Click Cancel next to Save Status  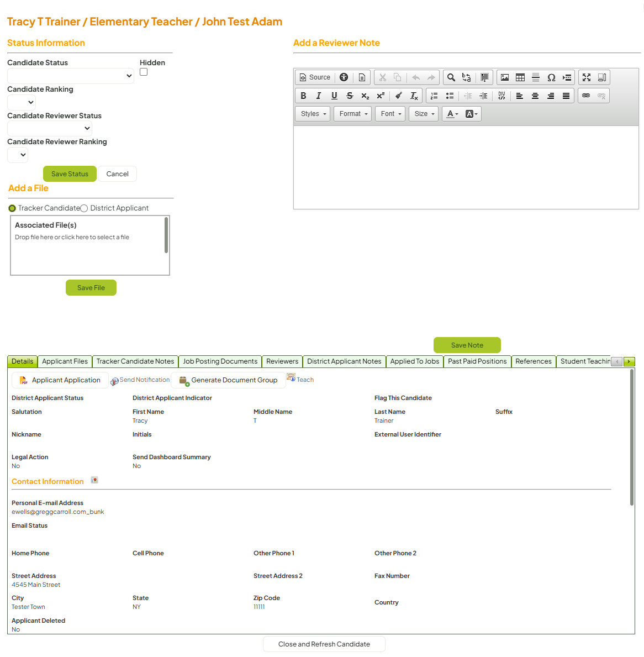point(117,174)
